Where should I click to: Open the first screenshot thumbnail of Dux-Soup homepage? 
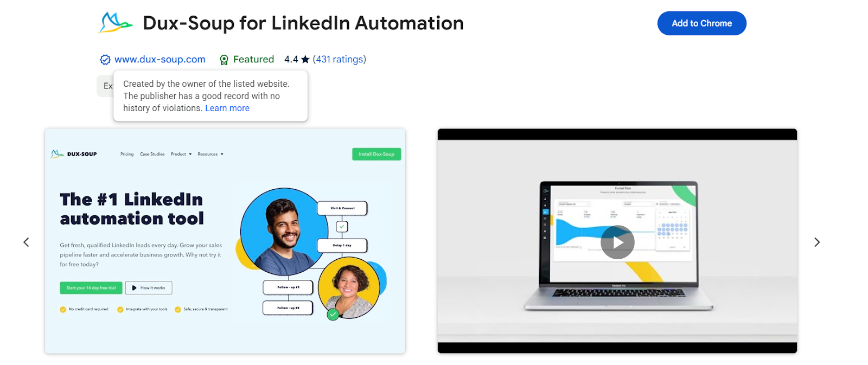pos(225,241)
